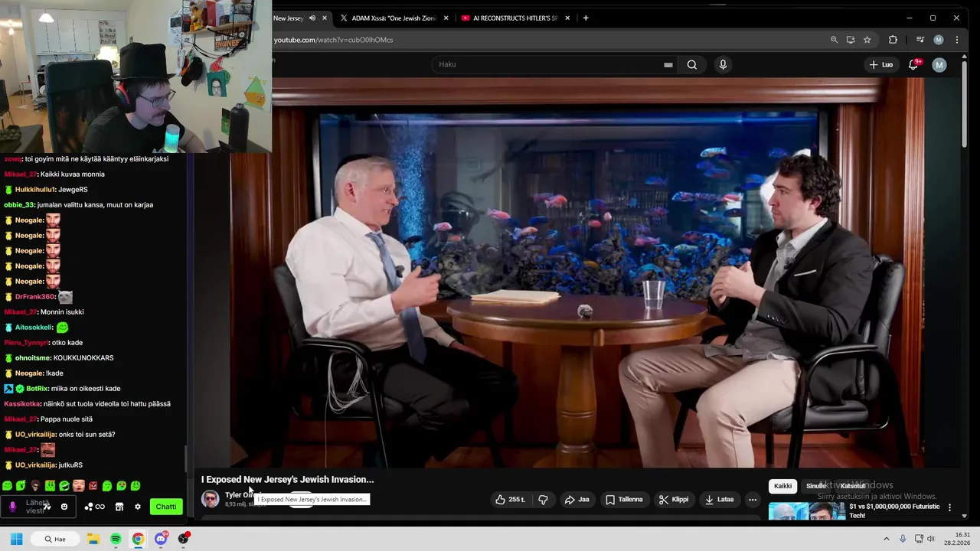This screenshot has height=551, width=980.
Task: Open a new browser tab
Action: tap(586, 18)
